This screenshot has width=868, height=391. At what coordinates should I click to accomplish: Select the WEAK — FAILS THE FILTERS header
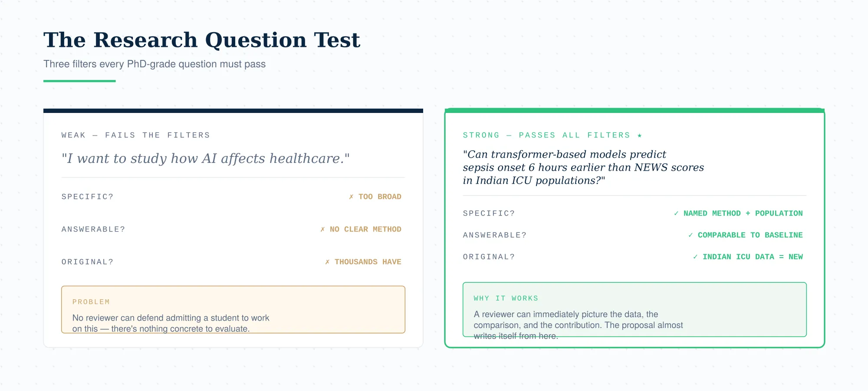pyautogui.click(x=136, y=135)
